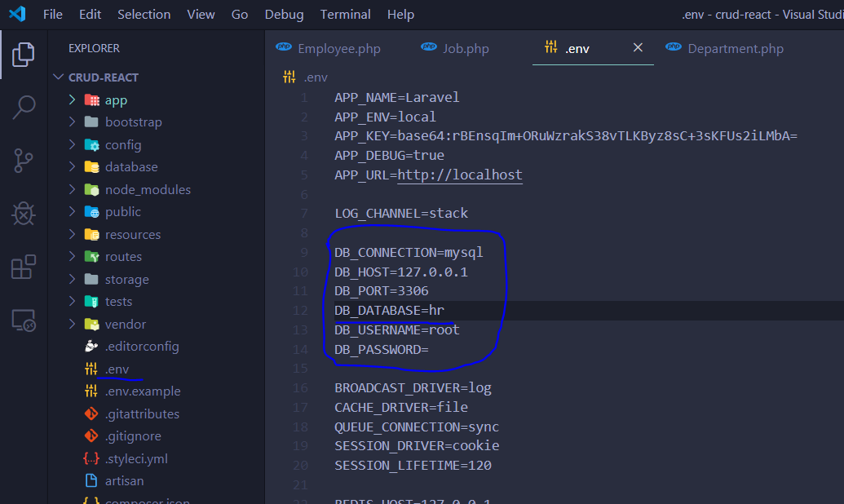Image resolution: width=844 pixels, height=504 pixels.
Task: Select the Source Control icon
Action: pyautogui.click(x=22, y=160)
